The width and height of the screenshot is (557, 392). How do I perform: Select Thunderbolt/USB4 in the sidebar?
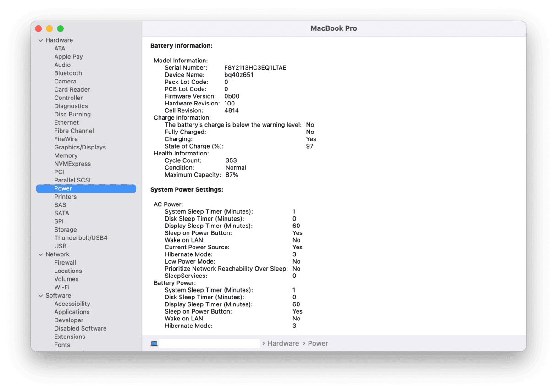(81, 238)
